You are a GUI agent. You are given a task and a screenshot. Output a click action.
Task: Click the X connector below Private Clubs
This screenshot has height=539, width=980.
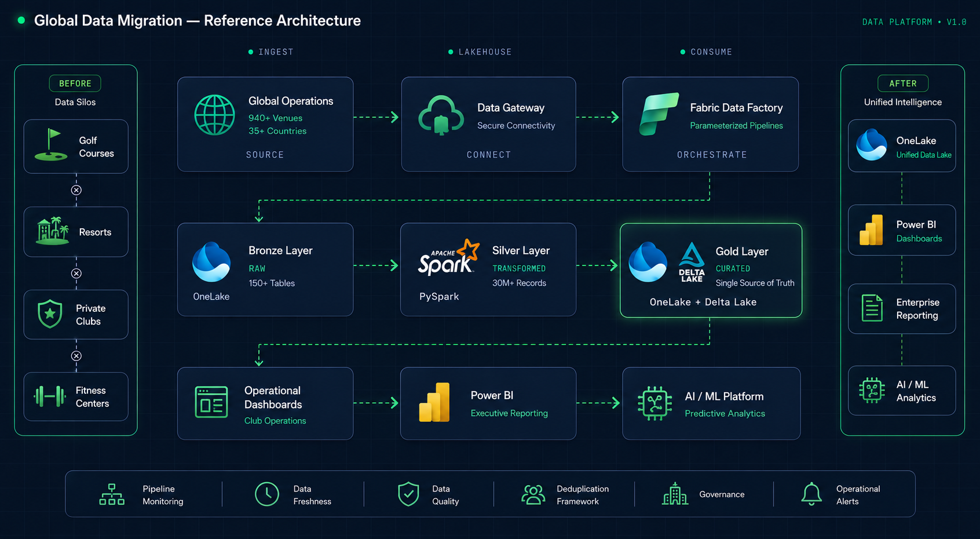point(76,356)
